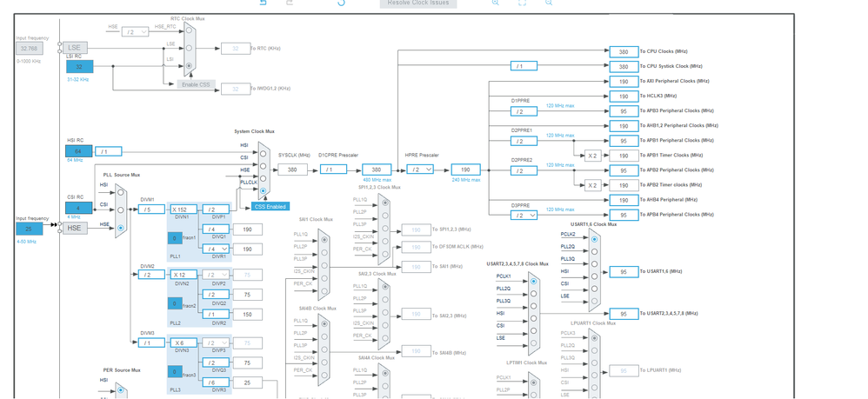Click the Resolve Clock Issues button

coord(418,3)
